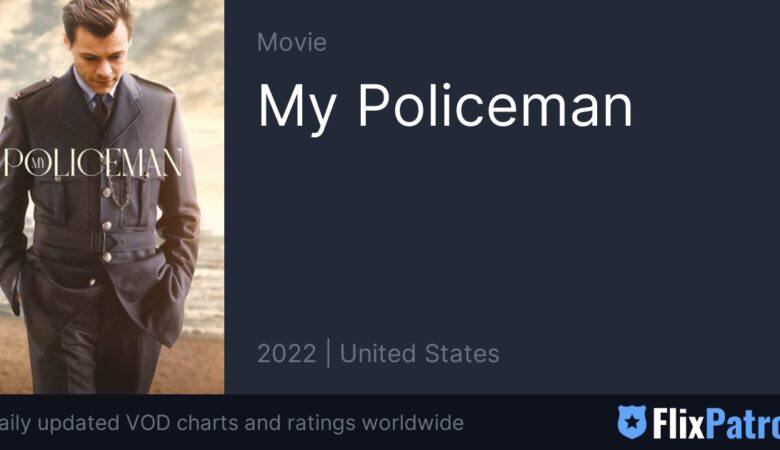Open the My Policeman poster thumbnail
This screenshot has width=780, height=450.
112,197
